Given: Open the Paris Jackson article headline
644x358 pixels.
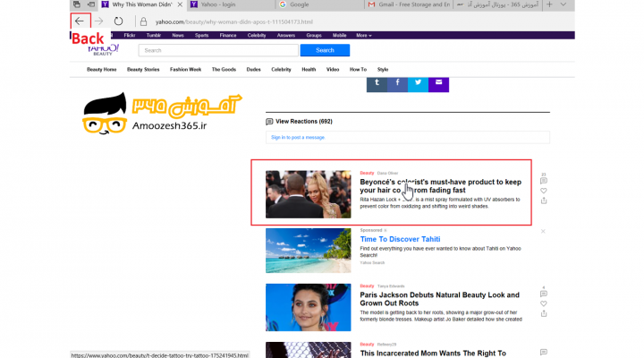Looking at the screenshot, I should click(439, 299).
